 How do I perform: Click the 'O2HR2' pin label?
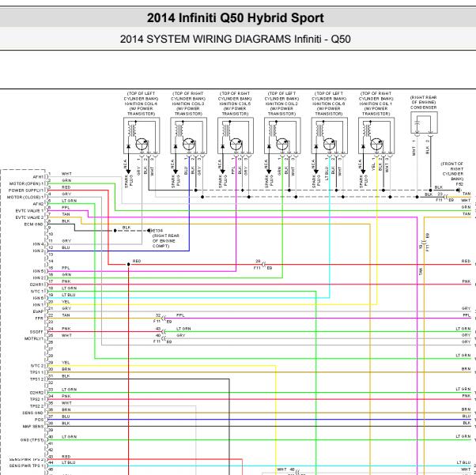tap(36, 393)
